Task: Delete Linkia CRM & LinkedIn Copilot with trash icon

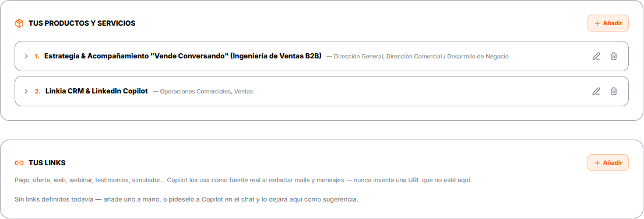Action: 614,91
